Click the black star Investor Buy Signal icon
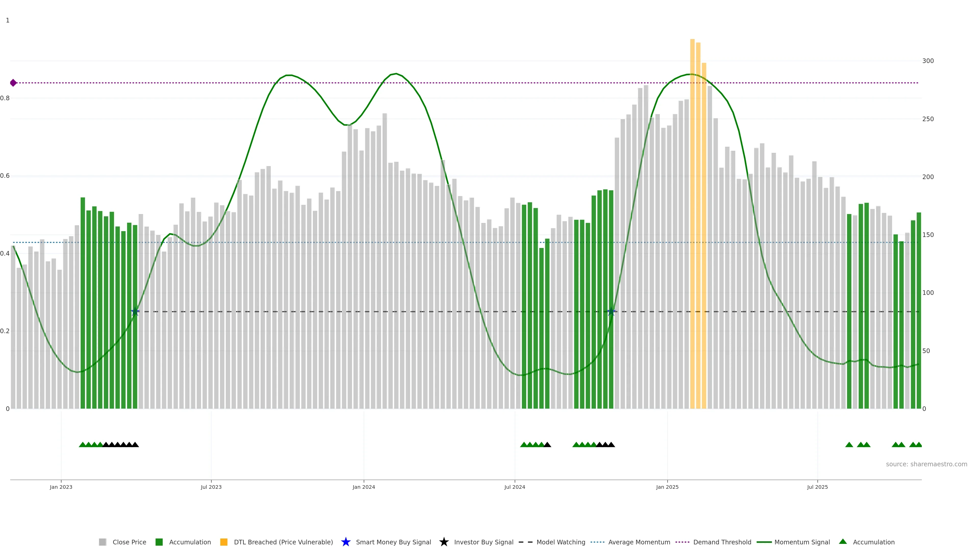This screenshot has height=551, width=980. [x=444, y=542]
